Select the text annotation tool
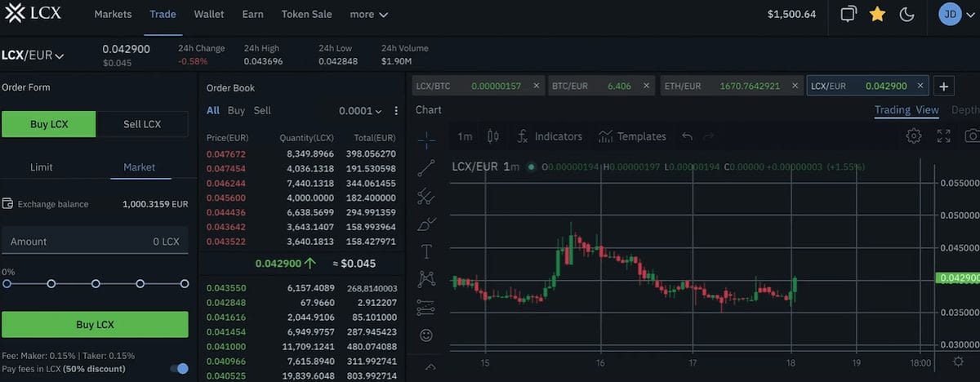 click(426, 251)
